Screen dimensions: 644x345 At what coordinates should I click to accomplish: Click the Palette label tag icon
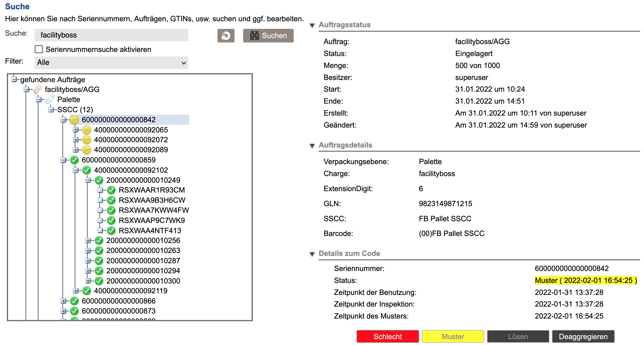tap(50, 99)
